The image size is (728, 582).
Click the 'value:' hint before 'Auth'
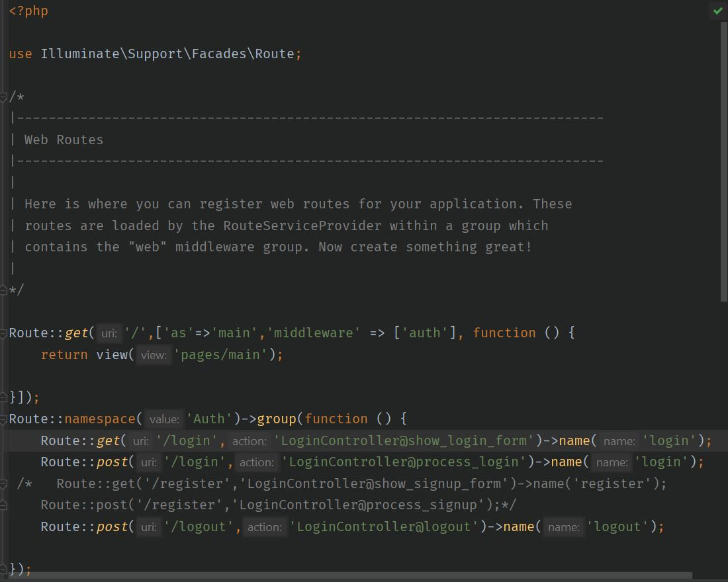pos(163,419)
